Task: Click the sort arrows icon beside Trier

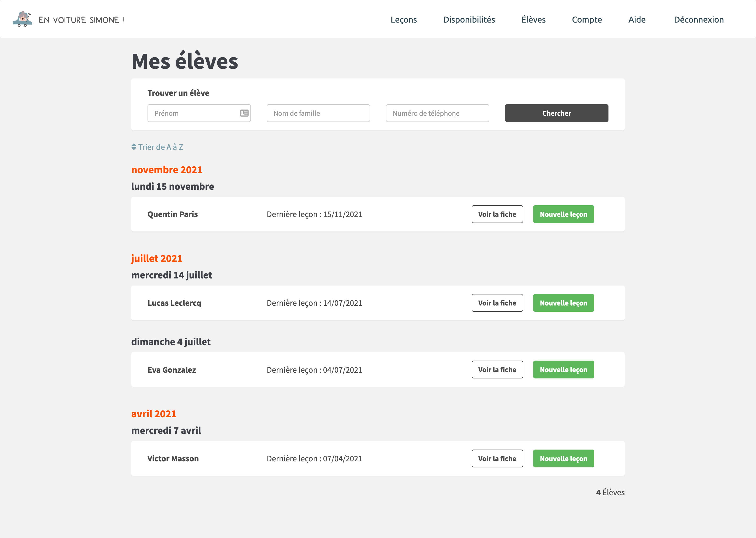Action: (134, 147)
